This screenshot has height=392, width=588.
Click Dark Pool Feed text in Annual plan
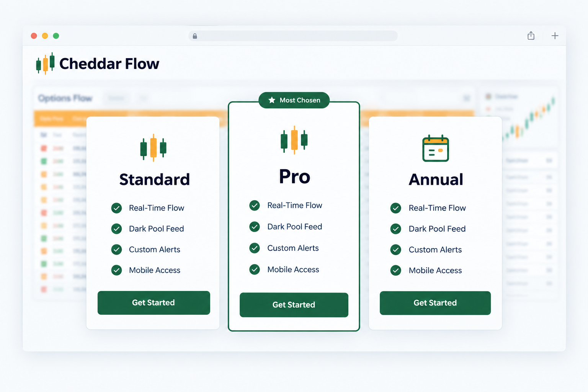point(438,229)
